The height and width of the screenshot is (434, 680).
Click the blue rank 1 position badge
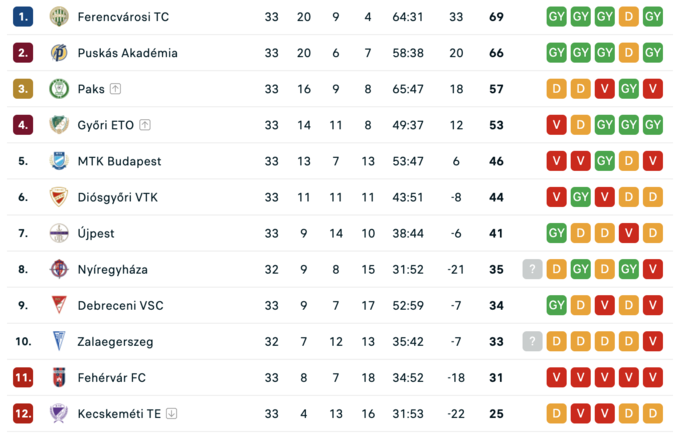23,17
